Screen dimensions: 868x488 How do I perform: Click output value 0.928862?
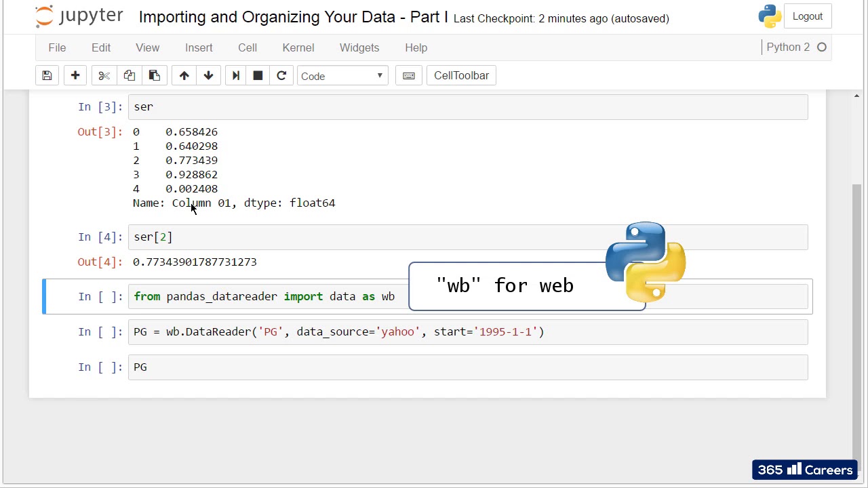coord(191,175)
